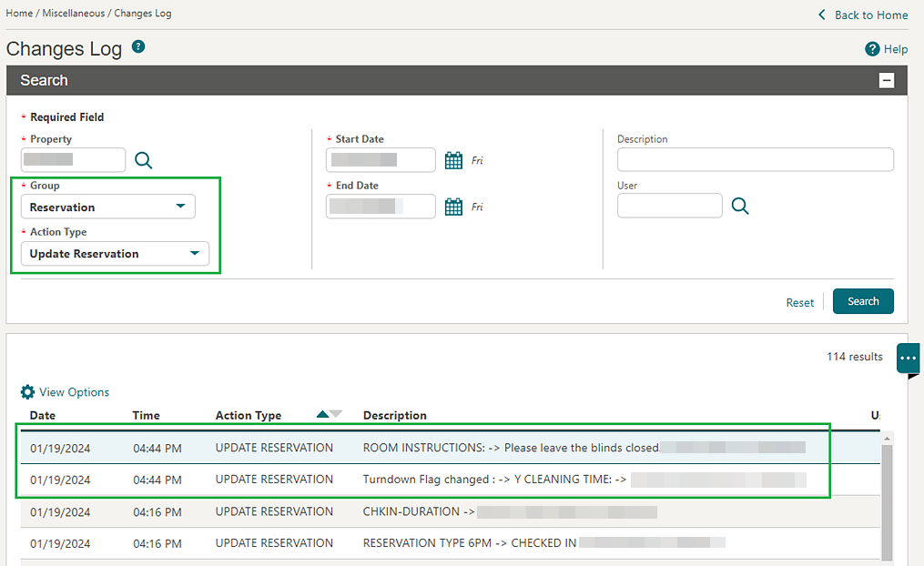This screenshot has width=924, height=566.
Task: Focus the Start Date input field
Action: tap(381, 159)
